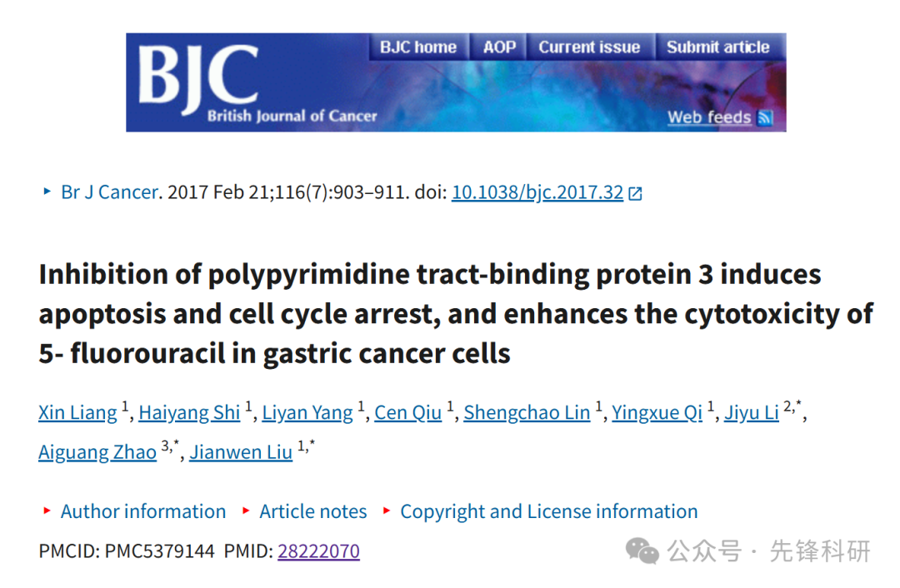The image size is (900, 588).
Task: Open author Xin Liang's link
Action: click(x=77, y=413)
